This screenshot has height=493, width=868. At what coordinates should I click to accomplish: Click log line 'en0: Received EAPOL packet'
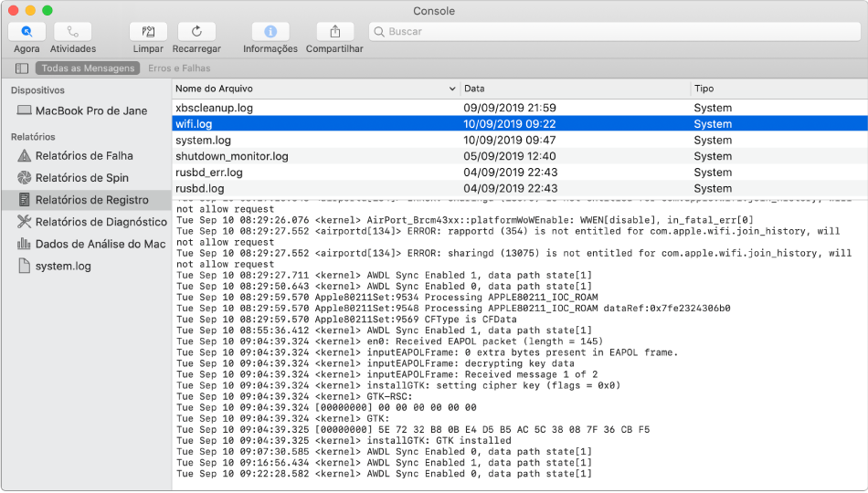(390, 341)
